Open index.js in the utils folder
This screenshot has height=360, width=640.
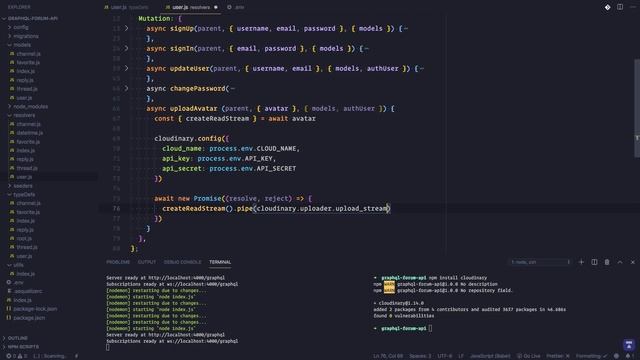click(23, 274)
